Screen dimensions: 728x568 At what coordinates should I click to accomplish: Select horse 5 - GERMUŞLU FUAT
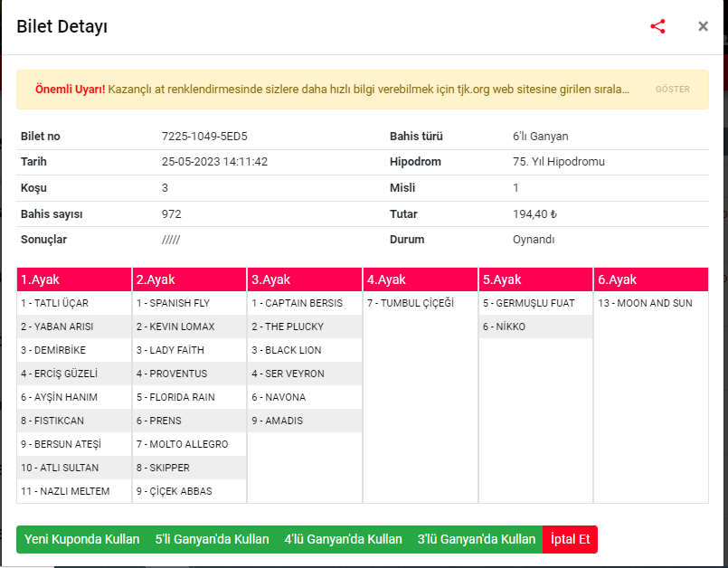[x=535, y=303]
